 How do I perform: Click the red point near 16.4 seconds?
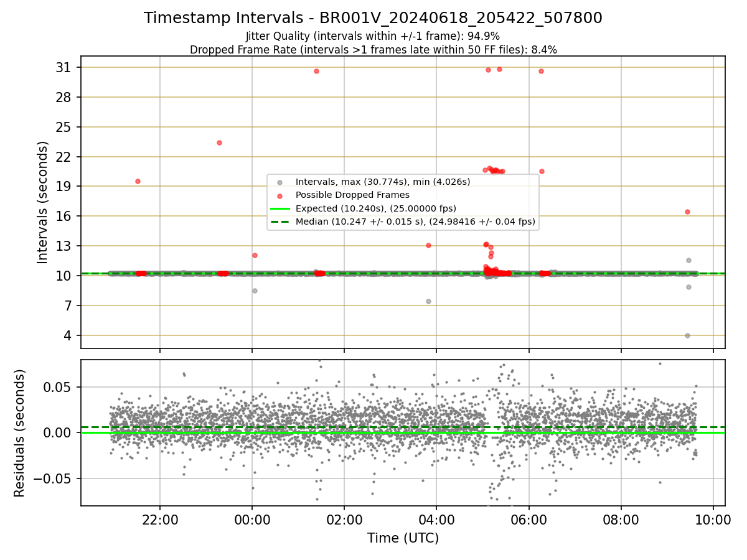pyautogui.click(x=687, y=212)
